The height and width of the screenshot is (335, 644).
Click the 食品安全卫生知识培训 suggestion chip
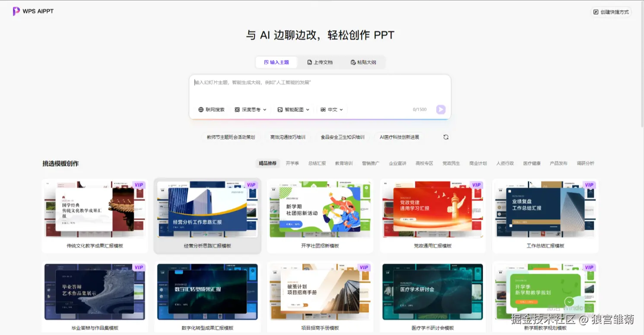click(x=343, y=137)
